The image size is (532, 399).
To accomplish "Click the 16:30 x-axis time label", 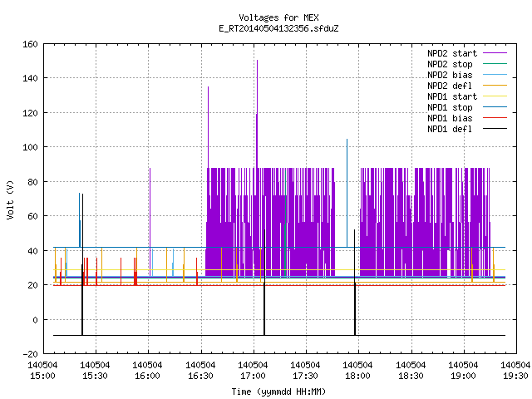I will 200,376.
